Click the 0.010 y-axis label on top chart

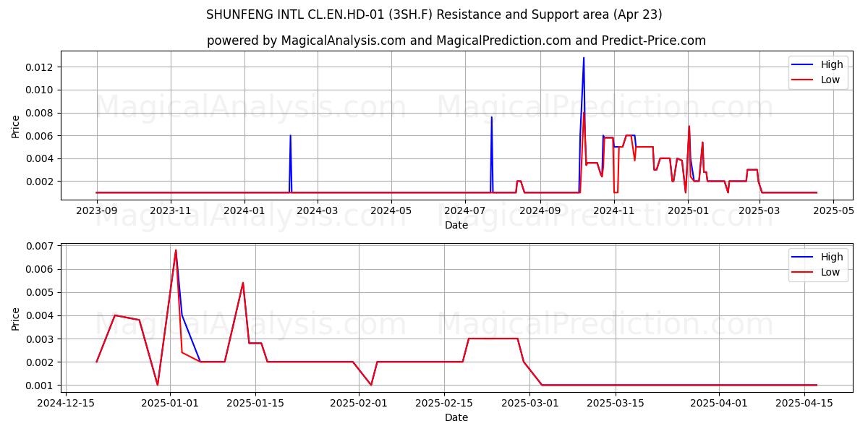pyautogui.click(x=41, y=90)
